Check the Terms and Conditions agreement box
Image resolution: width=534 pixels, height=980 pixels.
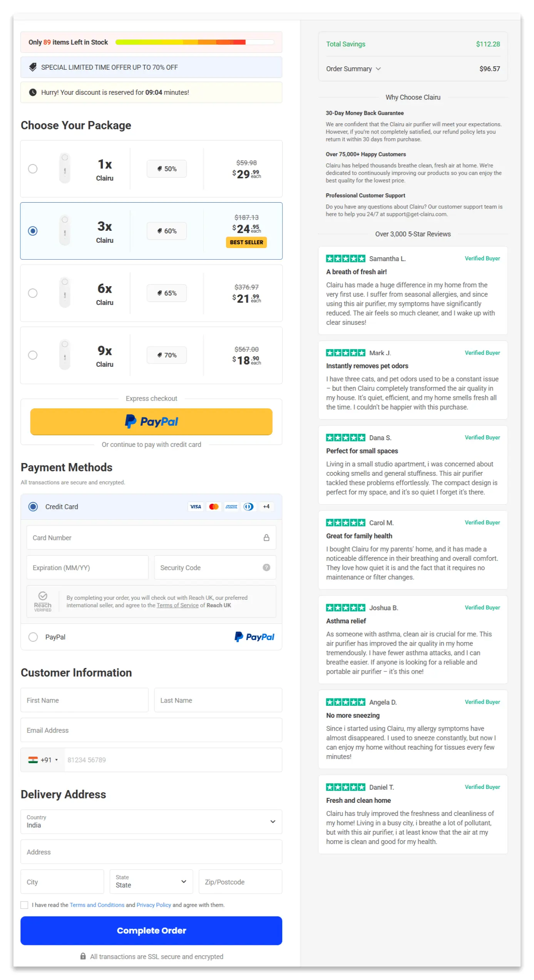24,905
